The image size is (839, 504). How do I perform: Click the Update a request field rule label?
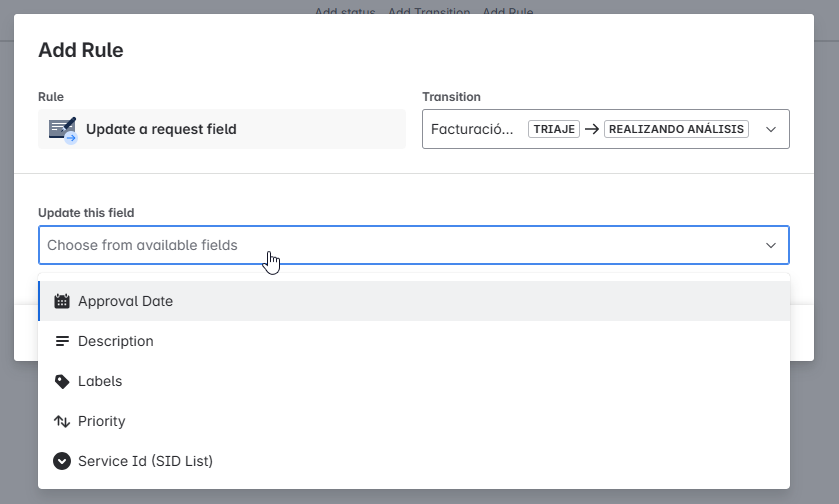tap(161, 129)
